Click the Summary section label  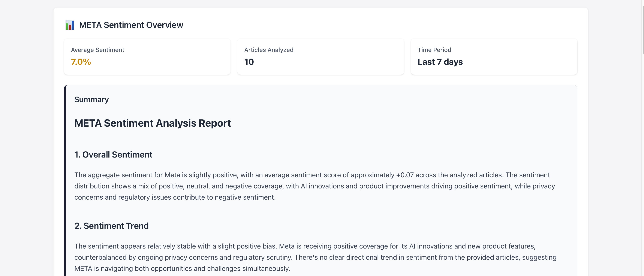91,100
